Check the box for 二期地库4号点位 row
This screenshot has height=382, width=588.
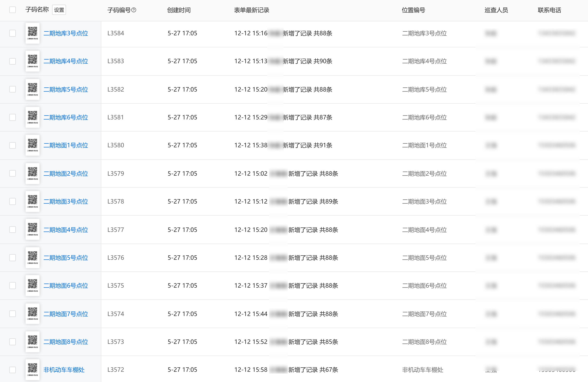[x=13, y=61]
